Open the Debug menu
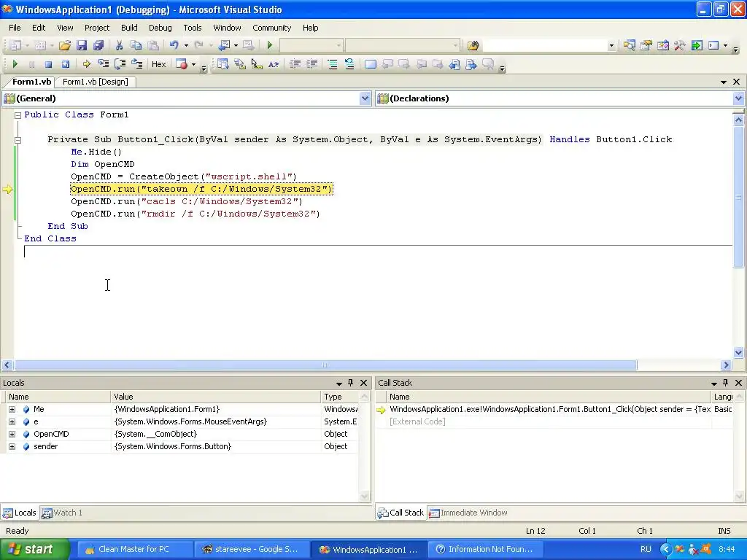Screen dimensions: 747x560 click(160, 28)
